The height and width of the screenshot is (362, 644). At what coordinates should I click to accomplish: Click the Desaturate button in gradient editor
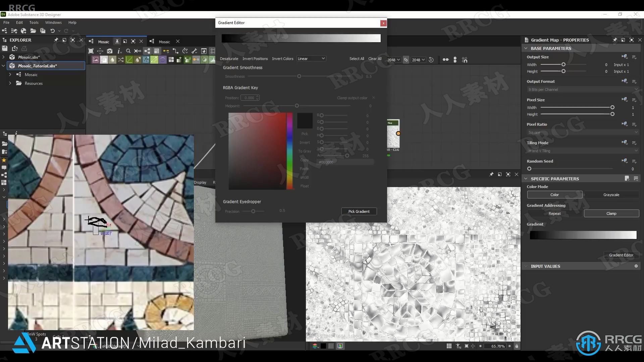(x=229, y=58)
